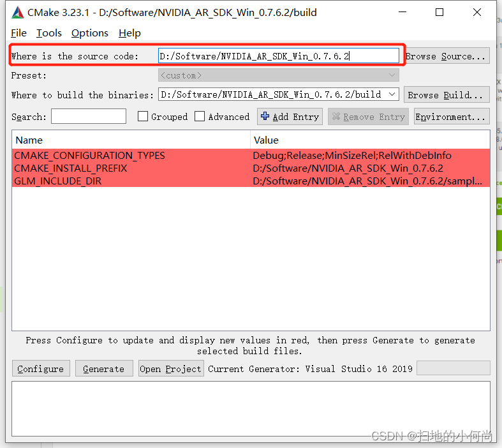Click Browse Source button
The width and height of the screenshot is (502, 448).
click(x=447, y=56)
